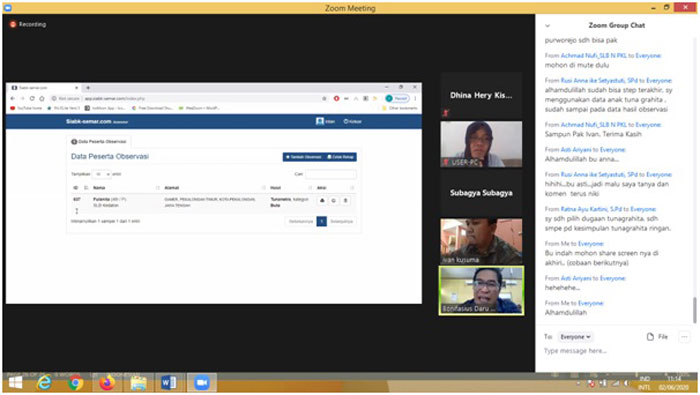Open the Other bookmarks folder
The height and width of the screenshot is (395, 700).
[400, 108]
